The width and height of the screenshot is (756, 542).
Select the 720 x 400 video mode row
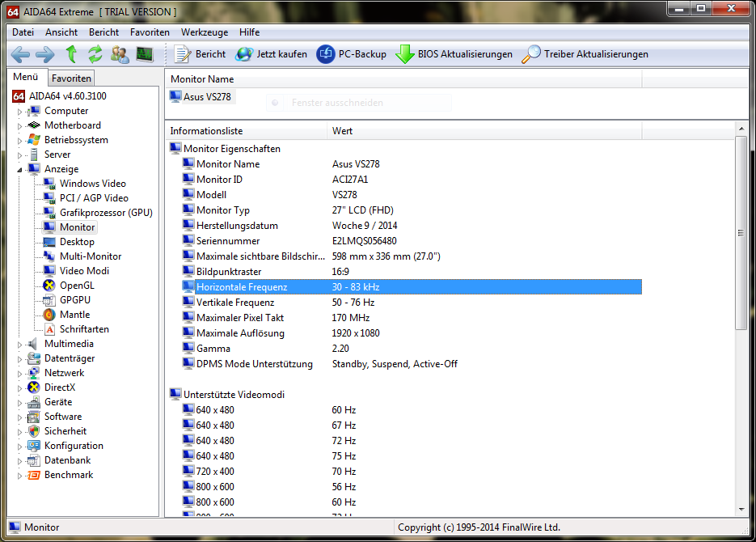click(x=412, y=471)
